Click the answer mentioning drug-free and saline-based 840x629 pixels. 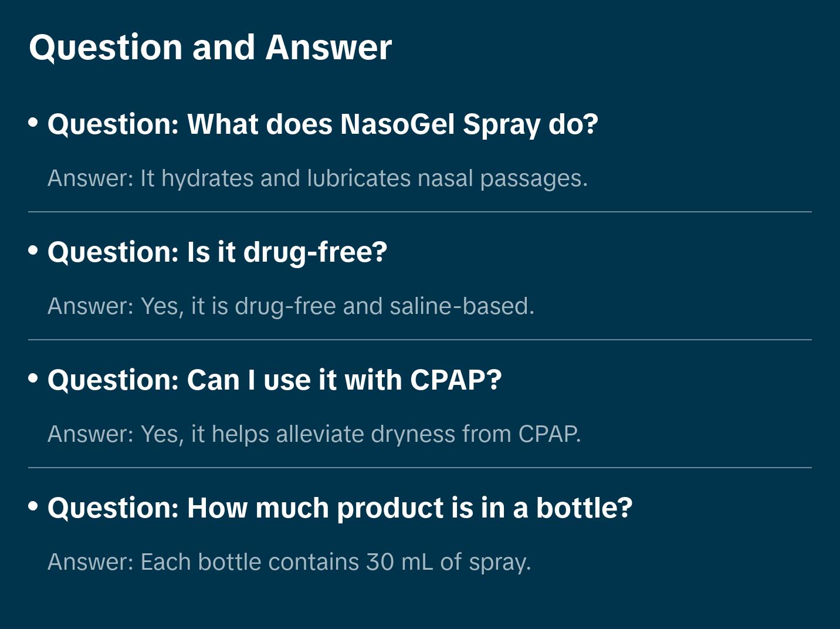[x=291, y=306]
